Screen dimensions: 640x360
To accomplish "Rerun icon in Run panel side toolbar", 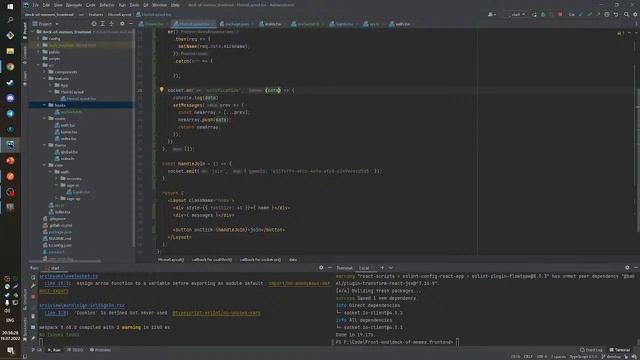I will click(33, 277).
